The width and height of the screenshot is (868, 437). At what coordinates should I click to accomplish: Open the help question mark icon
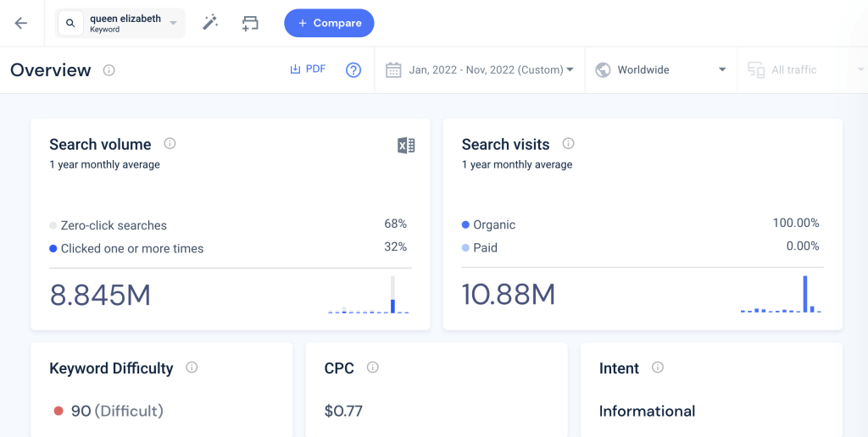[x=353, y=70]
